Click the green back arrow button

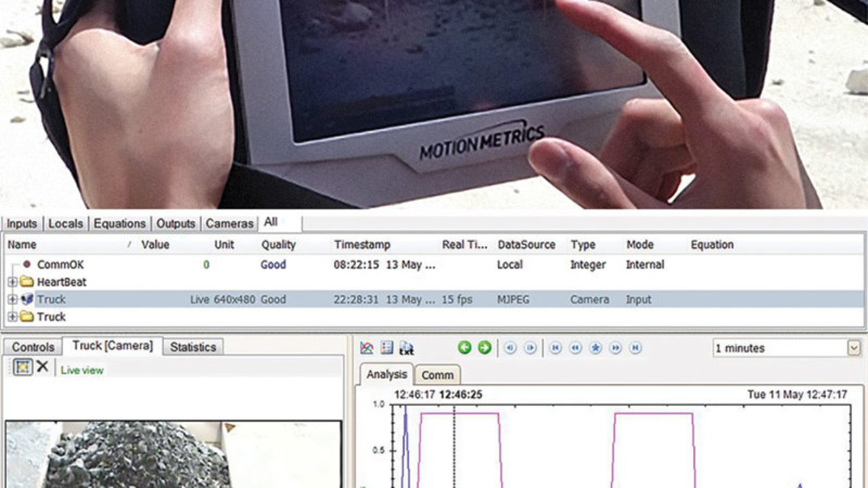(465, 348)
